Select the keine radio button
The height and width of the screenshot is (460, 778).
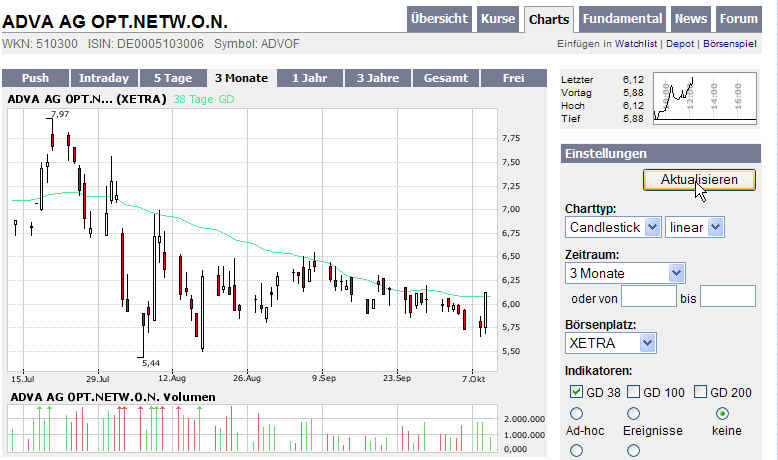(x=722, y=413)
